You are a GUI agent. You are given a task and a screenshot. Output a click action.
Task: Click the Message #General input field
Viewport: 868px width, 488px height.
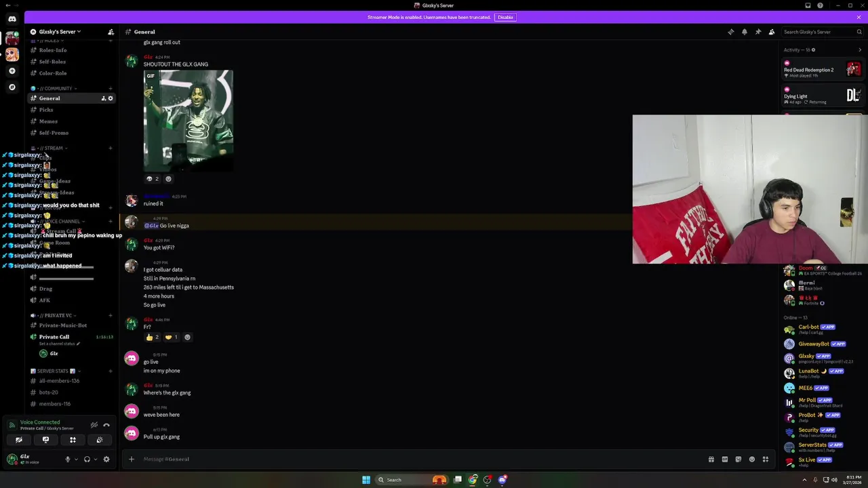pos(420,459)
